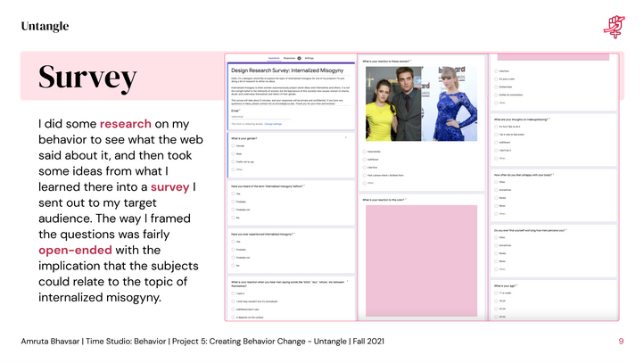Click the red 'open-ended' phrase

[x=75, y=250]
